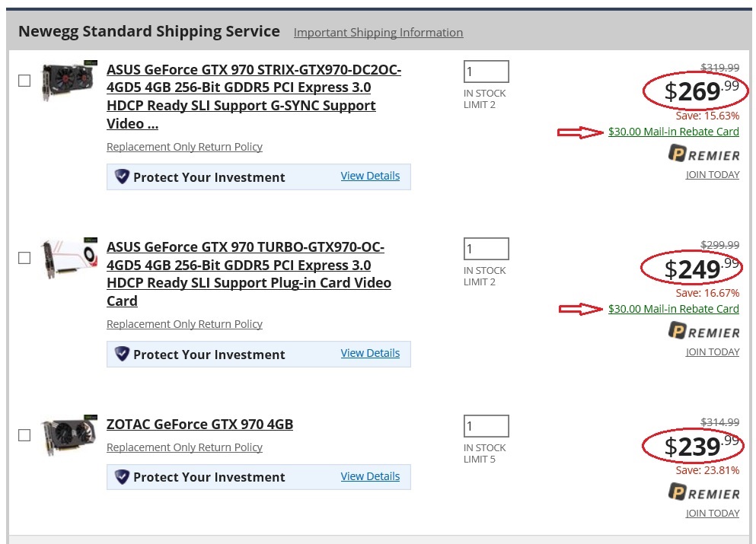The width and height of the screenshot is (756, 544).
Task: Click Protect Your Investment text for ZOTAC card
Action: click(x=209, y=477)
